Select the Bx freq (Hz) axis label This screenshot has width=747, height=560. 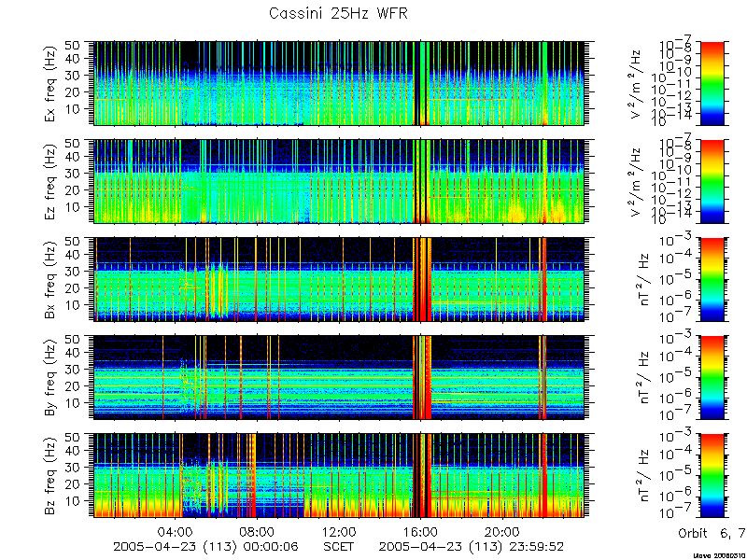tap(51, 279)
